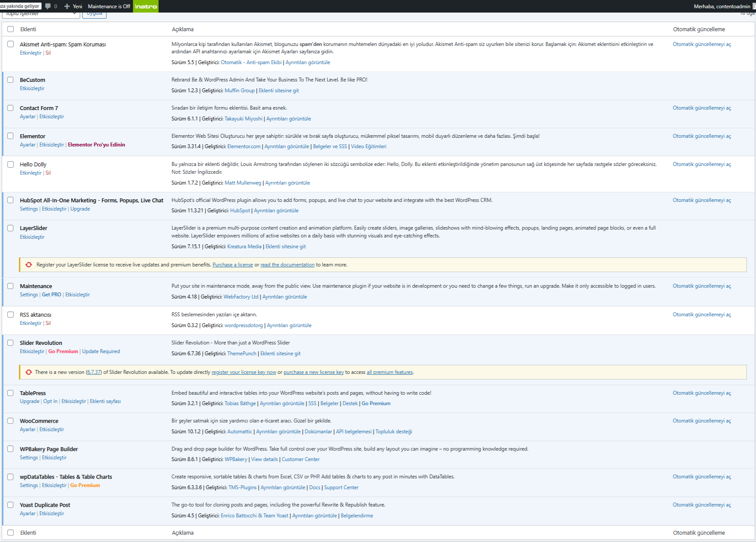Open Tobias Bäthge author link
This screenshot has height=542, width=756.
(x=240, y=403)
